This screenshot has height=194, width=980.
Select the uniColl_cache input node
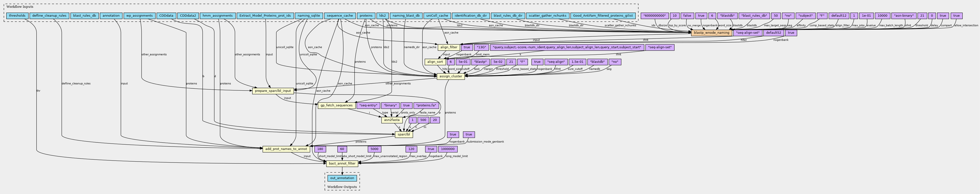pyautogui.click(x=437, y=16)
